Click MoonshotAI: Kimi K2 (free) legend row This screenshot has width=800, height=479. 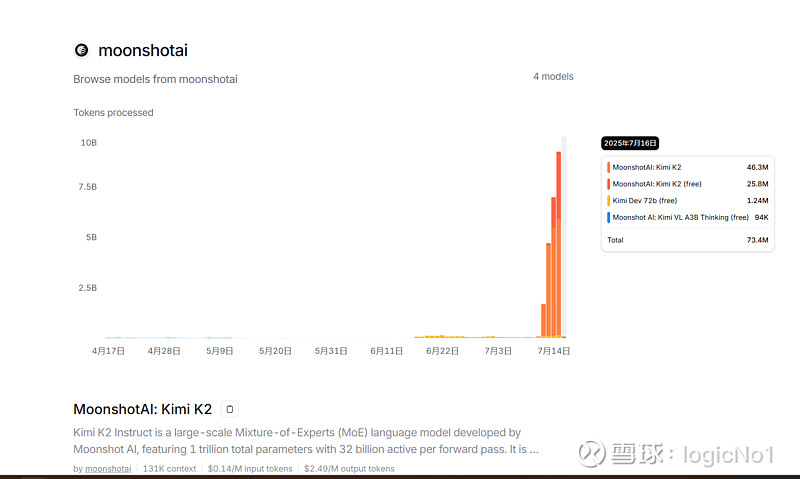pyautogui.click(x=688, y=184)
